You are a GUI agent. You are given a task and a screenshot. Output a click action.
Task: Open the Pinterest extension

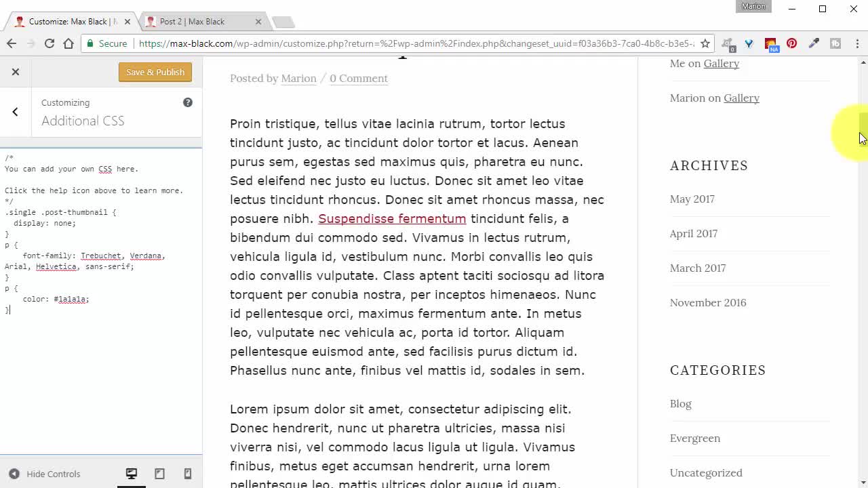tap(792, 43)
